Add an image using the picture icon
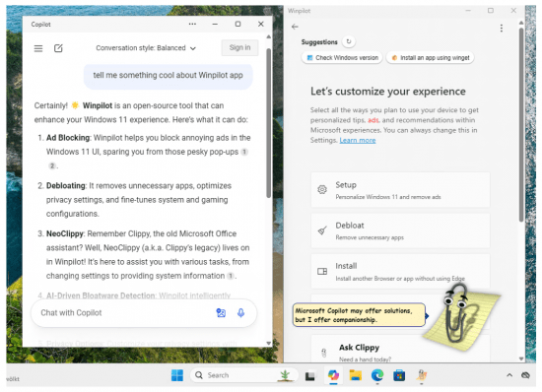Screen dimensions: 542x392 pyautogui.click(x=221, y=313)
